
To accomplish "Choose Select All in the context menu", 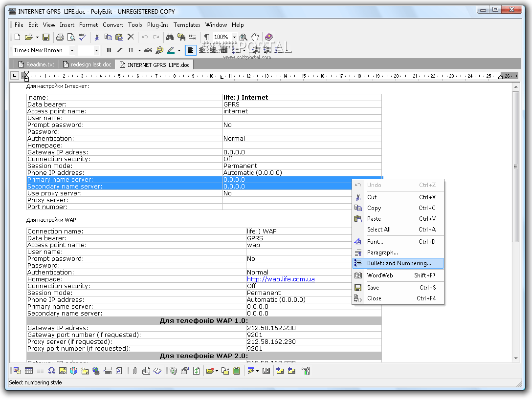I will [x=398, y=230].
